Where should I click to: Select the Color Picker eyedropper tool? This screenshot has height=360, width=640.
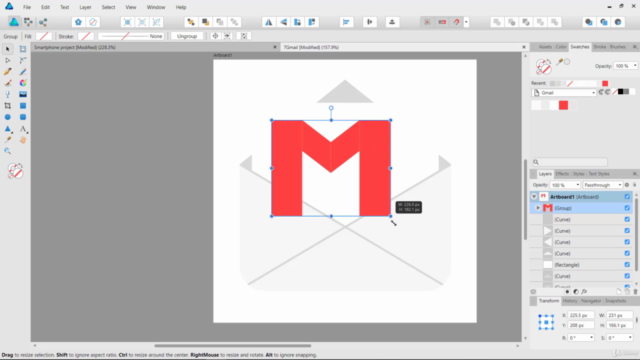click(7, 140)
